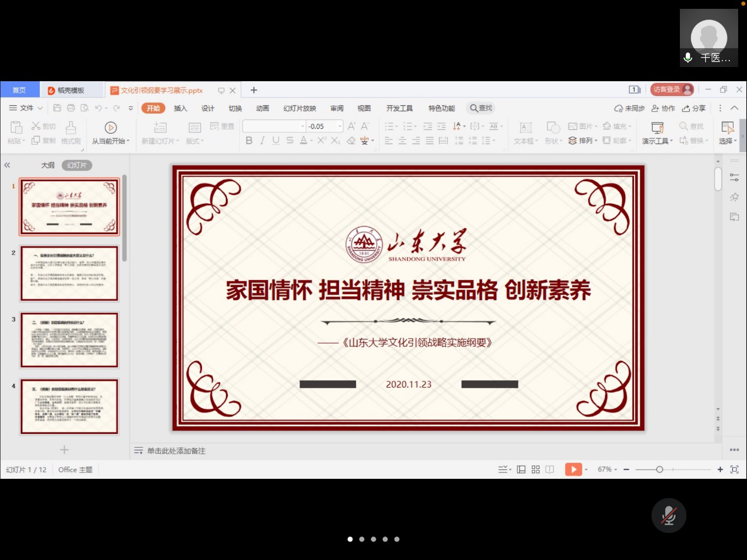Click the 访客登录 guest login button

672,89
